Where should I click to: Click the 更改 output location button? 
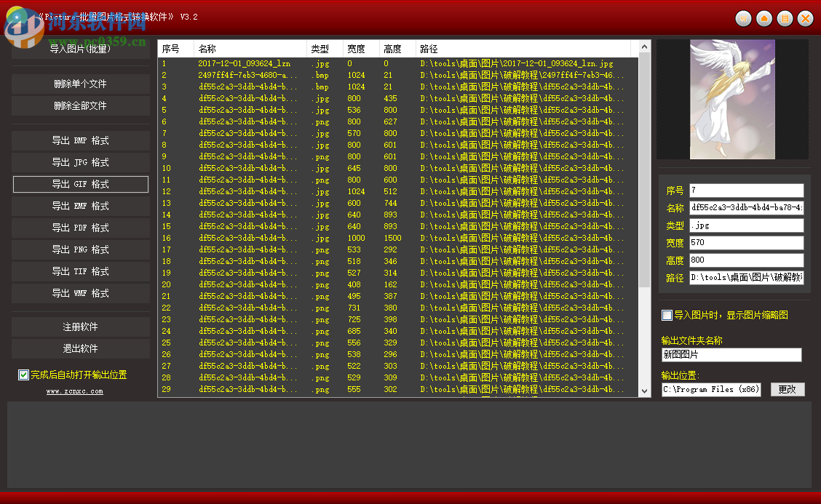[x=787, y=389]
